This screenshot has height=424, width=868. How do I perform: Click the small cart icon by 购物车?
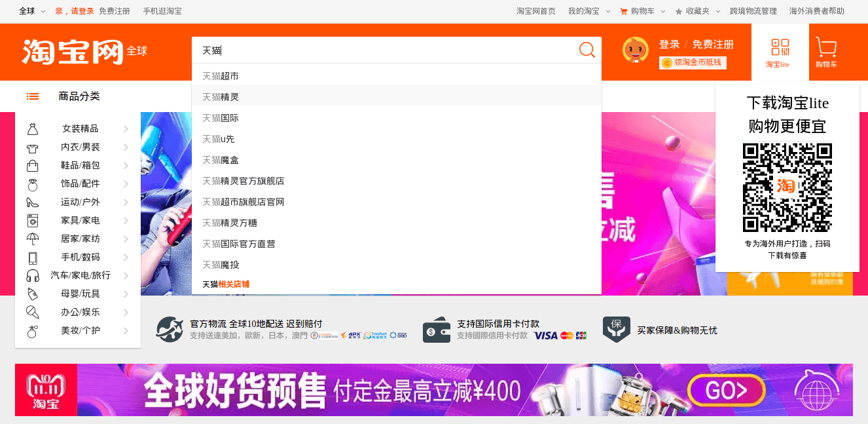point(624,11)
